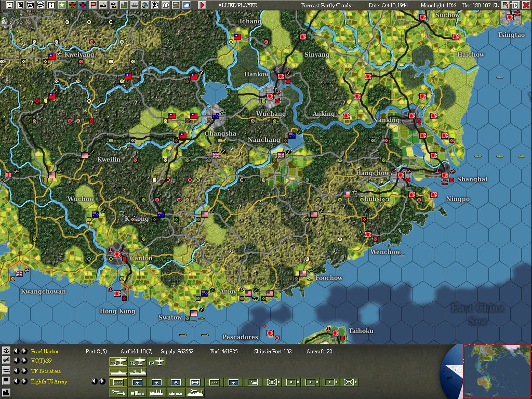Select the FP floatplane unit icon
532x399 pixels.
156,362
